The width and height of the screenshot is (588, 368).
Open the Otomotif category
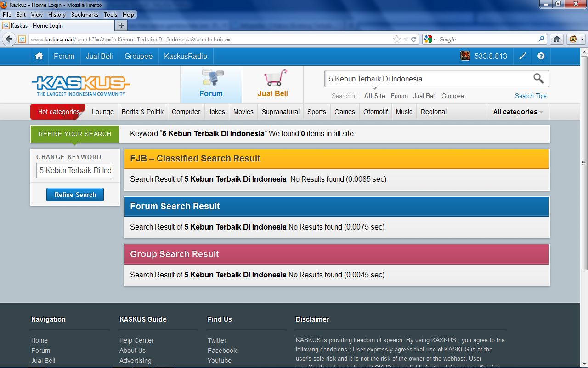point(376,112)
